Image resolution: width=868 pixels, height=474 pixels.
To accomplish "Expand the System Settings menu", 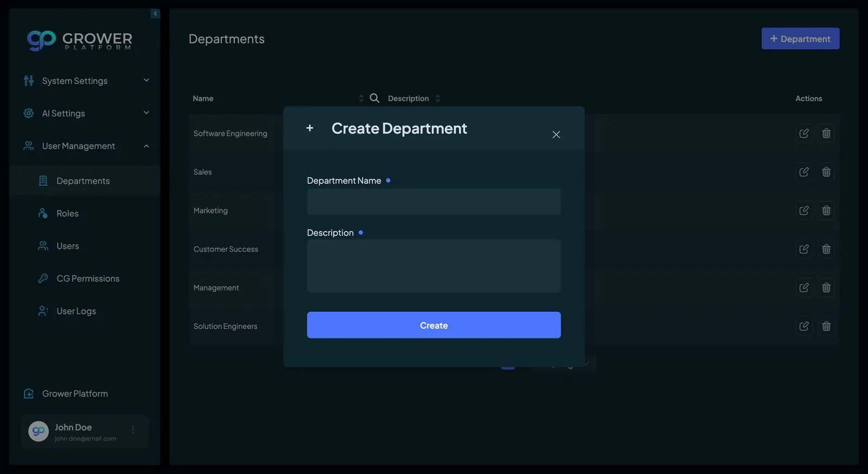I will point(85,81).
